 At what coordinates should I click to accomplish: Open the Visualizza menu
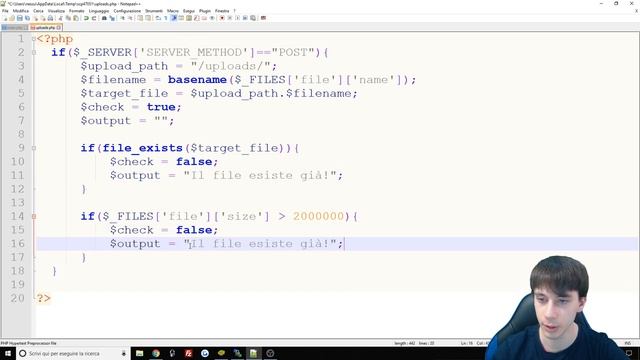point(56,11)
